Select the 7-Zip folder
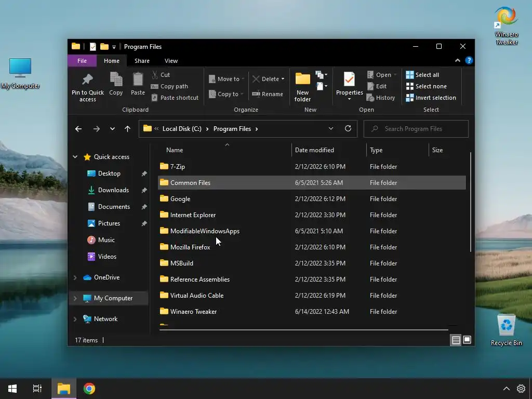This screenshot has height=399, width=532. [x=312, y=167]
